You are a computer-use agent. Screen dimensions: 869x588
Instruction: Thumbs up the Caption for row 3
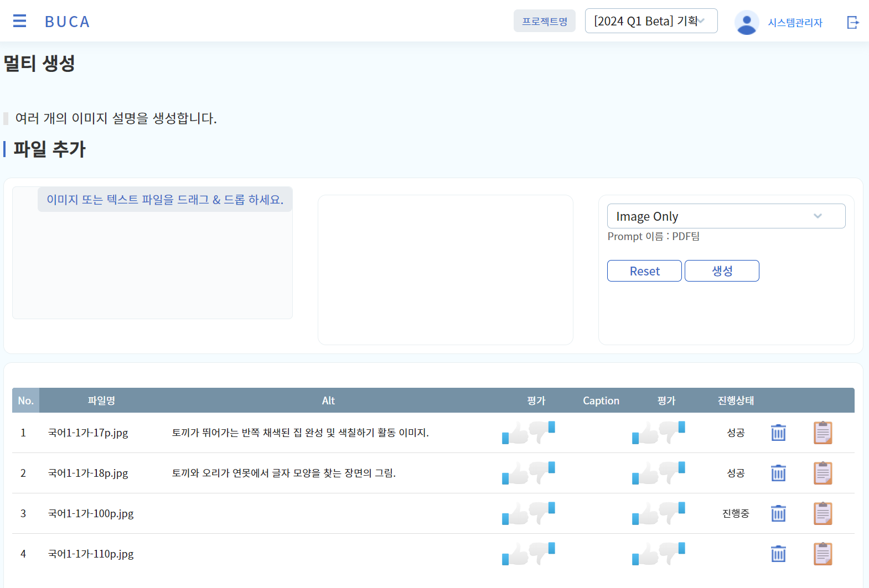coord(645,514)
